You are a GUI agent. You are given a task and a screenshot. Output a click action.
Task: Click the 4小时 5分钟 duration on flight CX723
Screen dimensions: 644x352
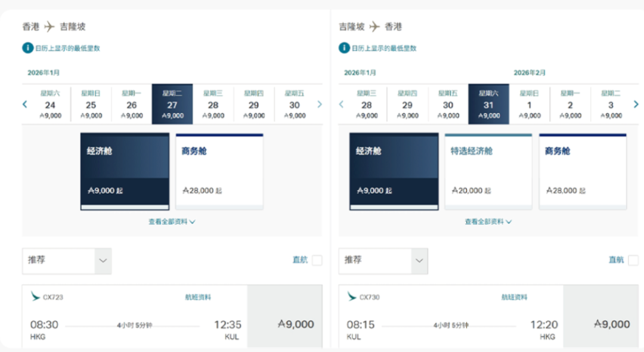coord(134,325)
